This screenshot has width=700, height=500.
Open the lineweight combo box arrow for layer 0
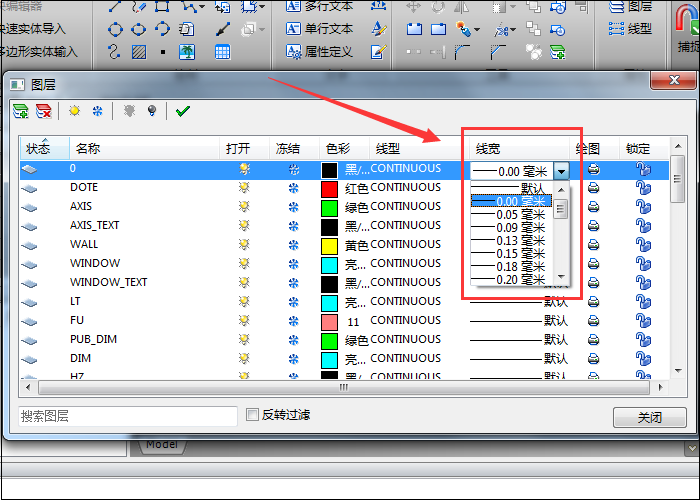[561, 171]
